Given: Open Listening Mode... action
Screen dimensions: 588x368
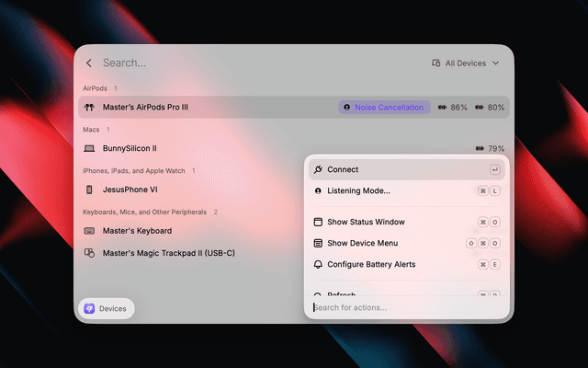Looking at the screenshot, I should (406, 190).
